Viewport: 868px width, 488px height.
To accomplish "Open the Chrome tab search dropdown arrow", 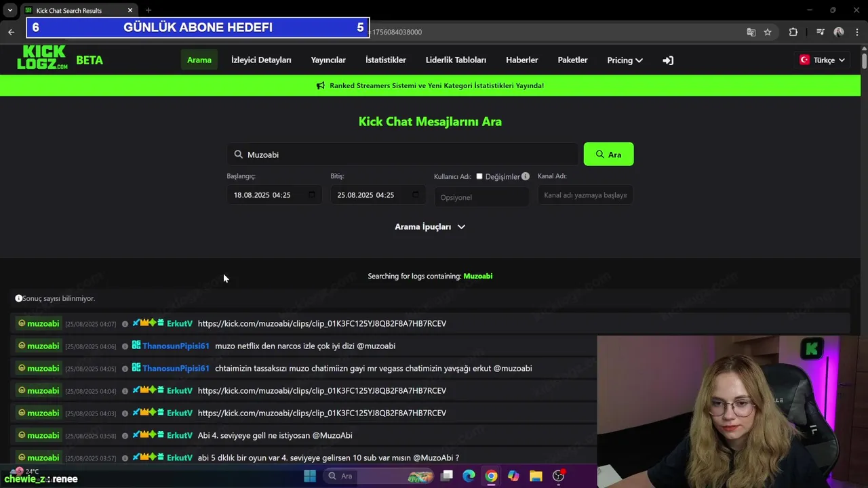I will (10, 10).
